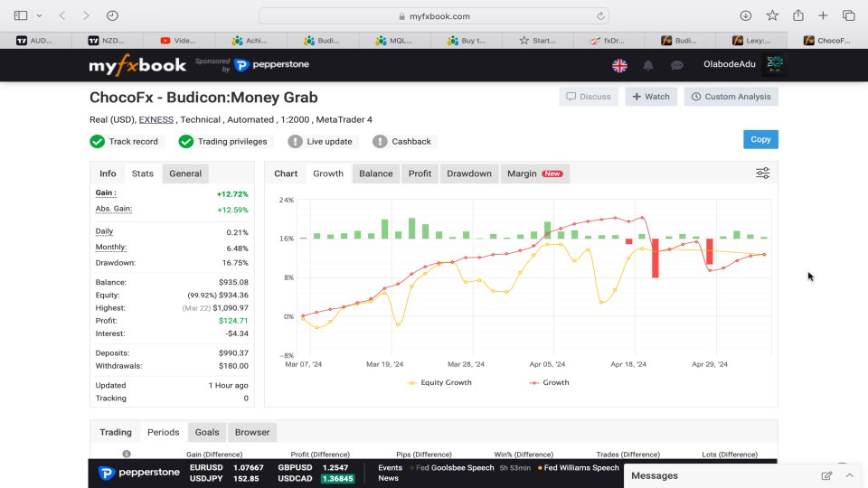Click the USDCAD 1.36845 quote

coord(316,479)
